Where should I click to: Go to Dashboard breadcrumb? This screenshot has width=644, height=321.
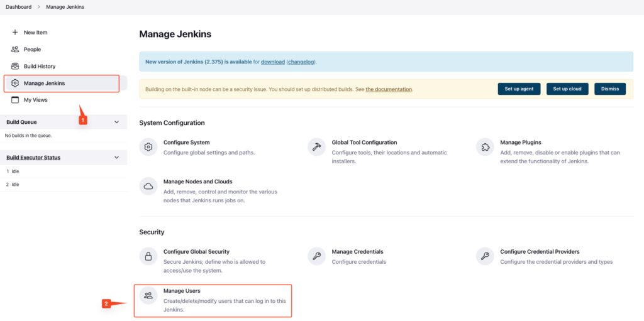coord(18,7)
